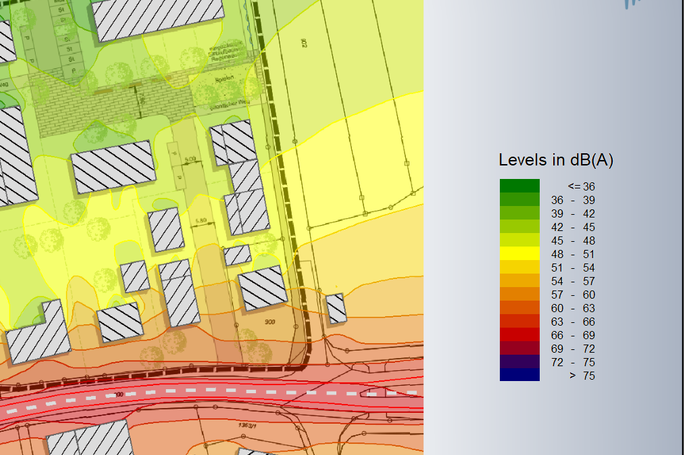The image size is (685, 455).
Task: Choose the 42 - 45 lime legend swatch
Action: 520,226
